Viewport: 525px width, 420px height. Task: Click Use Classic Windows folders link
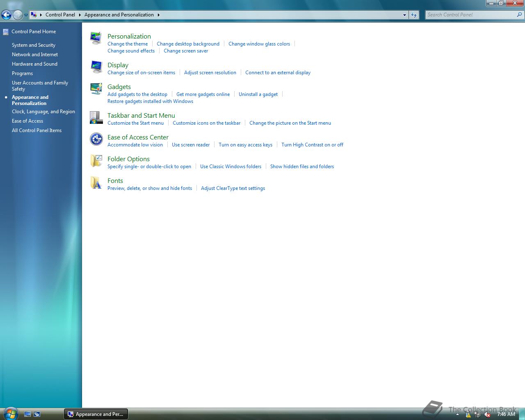pos(231,167)
